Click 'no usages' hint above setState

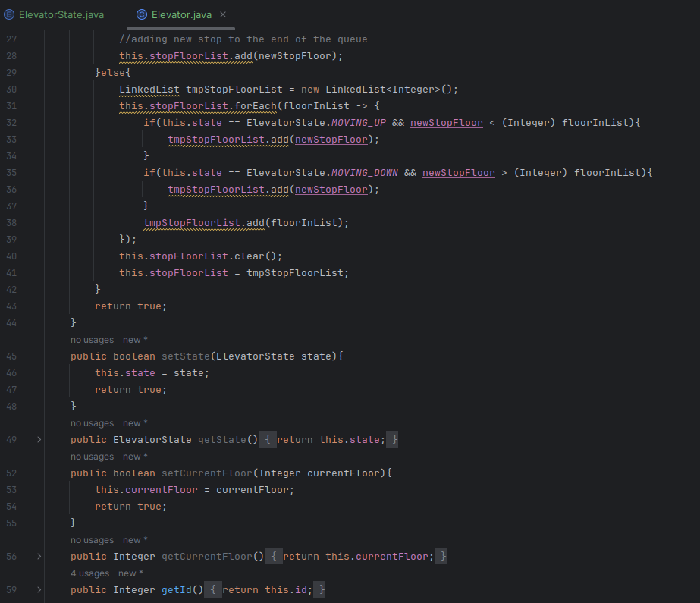[x=92, y=340]
